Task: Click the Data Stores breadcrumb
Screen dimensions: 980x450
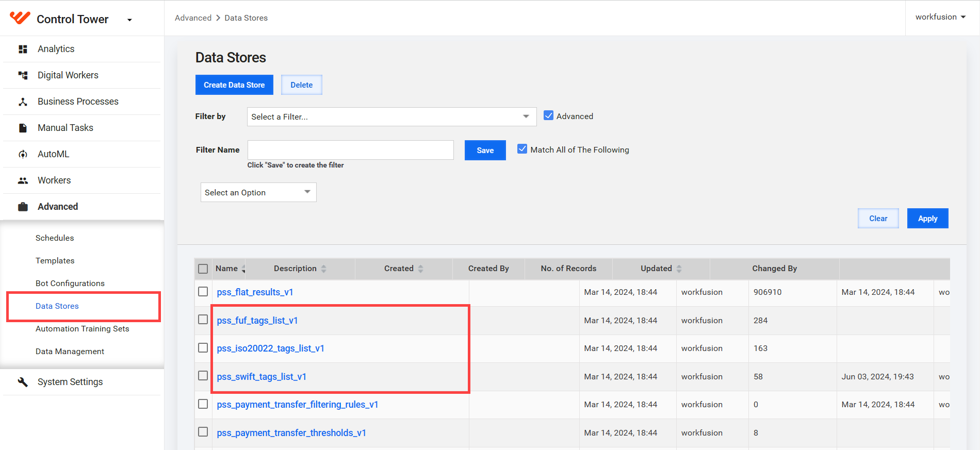Action: click(246, 18)
